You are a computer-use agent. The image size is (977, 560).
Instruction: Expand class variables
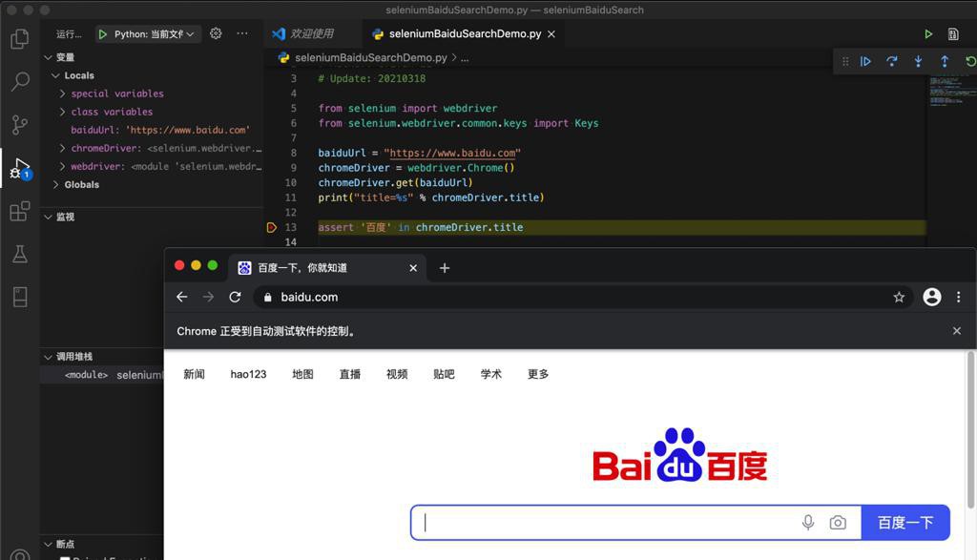tap(62, 112)
